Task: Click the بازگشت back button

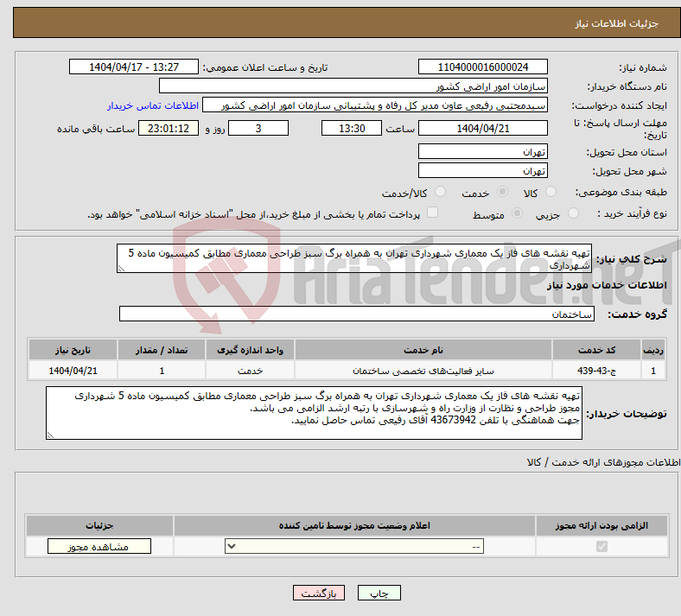Action: [x=319, y=593]
